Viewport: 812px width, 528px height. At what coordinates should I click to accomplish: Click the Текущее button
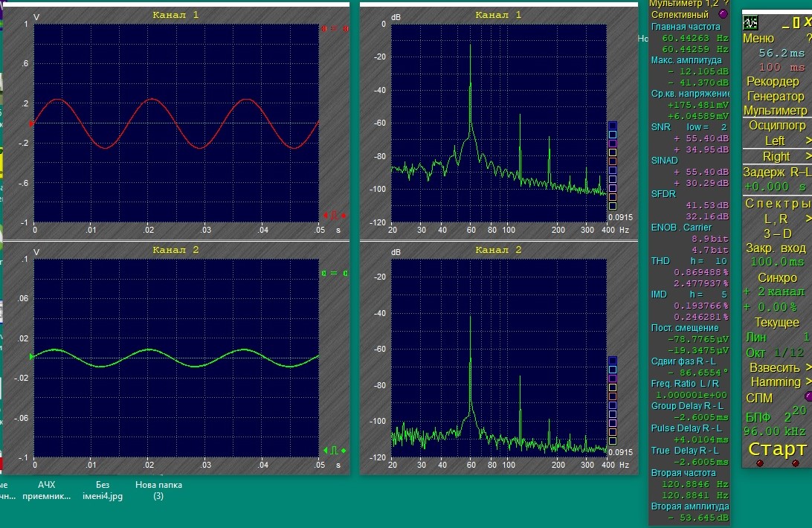[777, 322]
